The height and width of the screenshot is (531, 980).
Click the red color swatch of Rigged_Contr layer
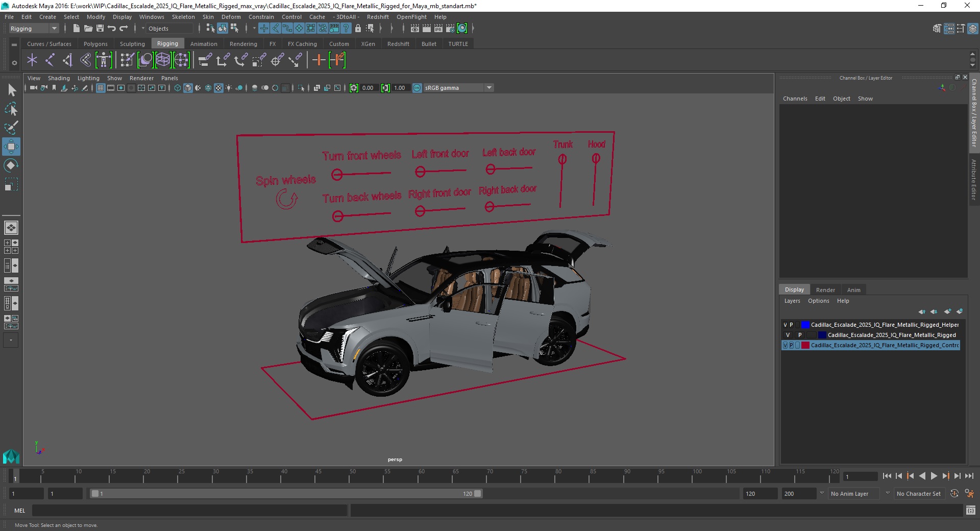[x=805, y=345]
